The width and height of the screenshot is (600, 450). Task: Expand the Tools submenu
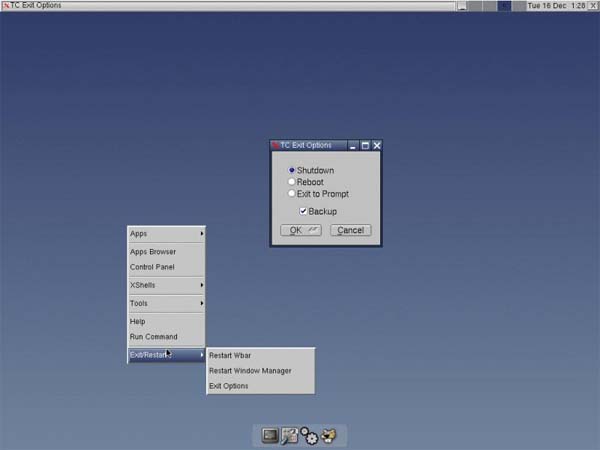166,303
